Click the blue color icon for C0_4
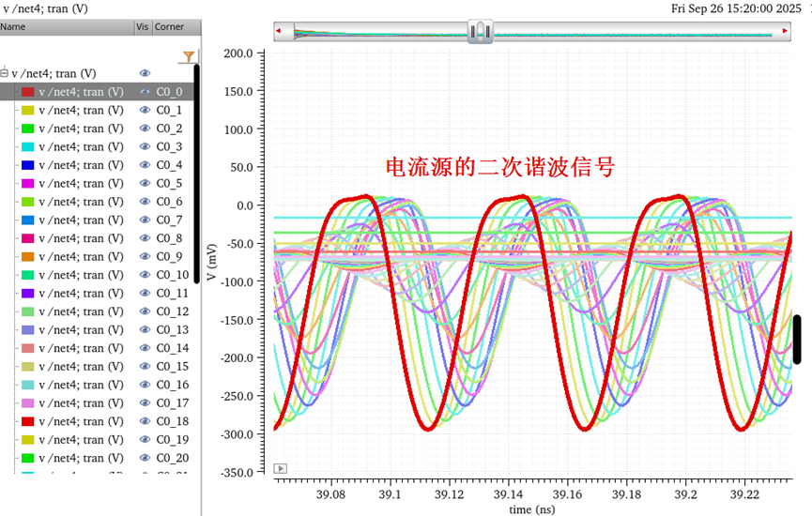The image size is (812, 516). coord(27,165)
